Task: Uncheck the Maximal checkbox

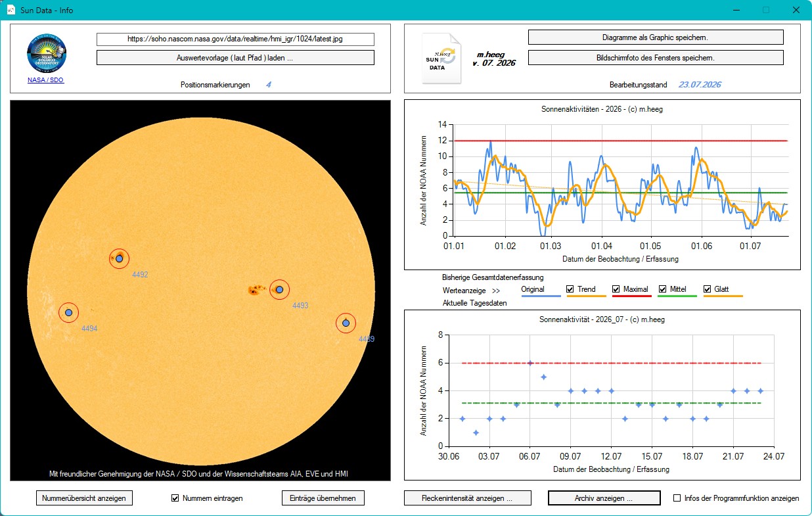Action: (x=616, y=289)
